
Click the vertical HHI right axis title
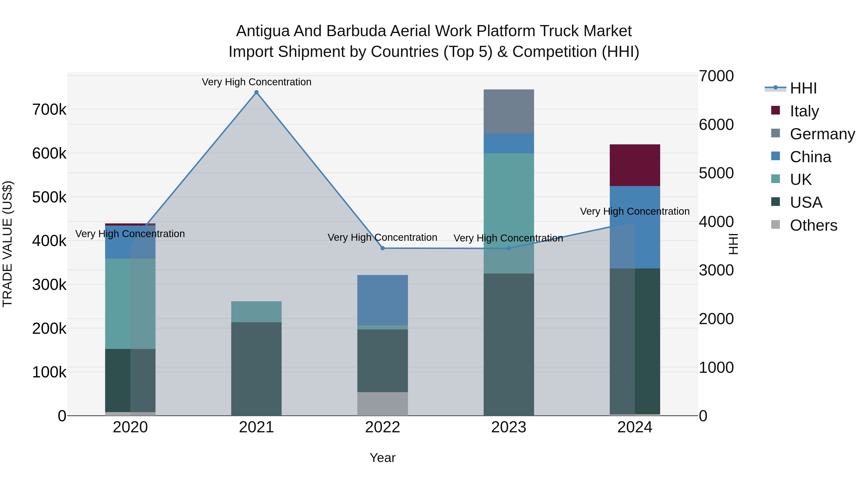pos(733,244)
